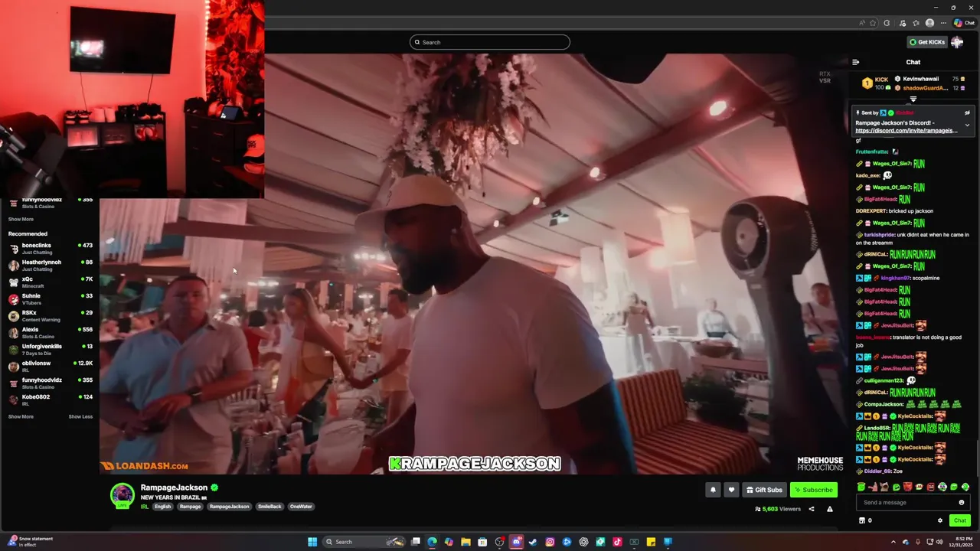Image resolution: width=980 pixels, height=551 pixels.
Task: Collapse chat panel with arrow icon
Action: [x=856, y=62]
